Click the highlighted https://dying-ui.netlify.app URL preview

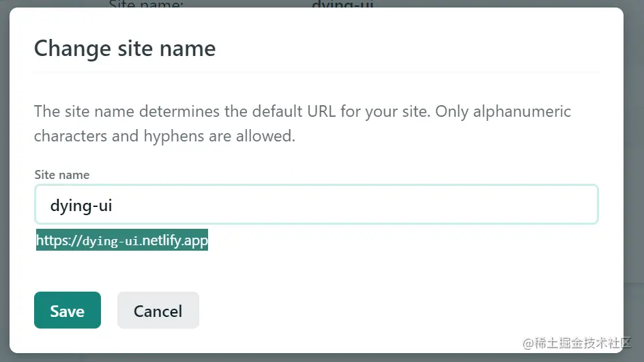coord(121,240)
